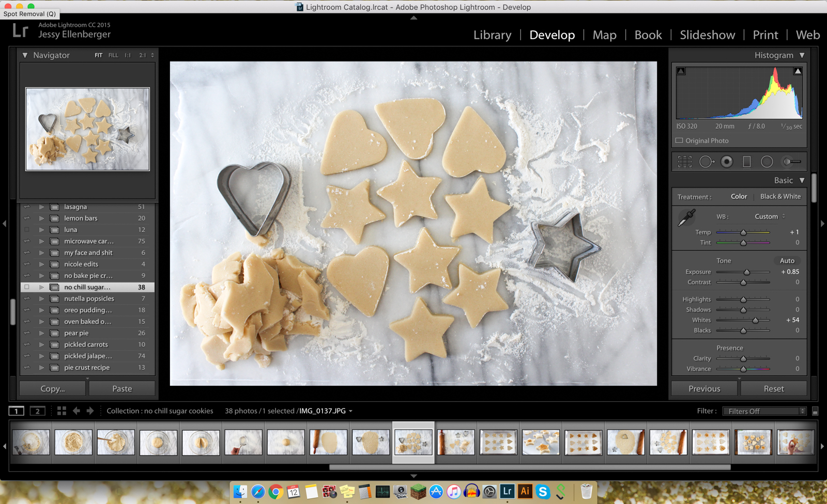827x504 pixels.
Task: Select the Red Eye Correction tool
Action: pyautogui.click(x=727, y=162)
